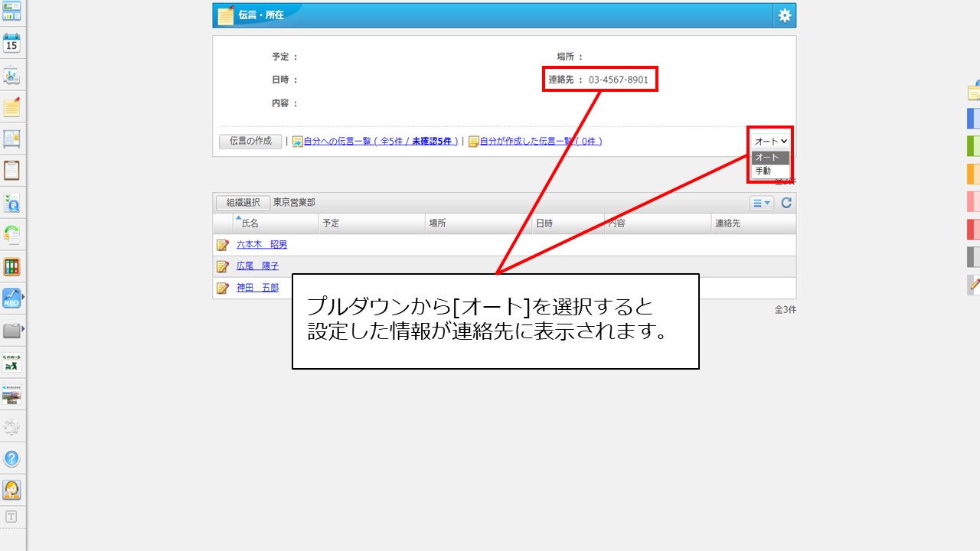
Task: Open the settings gear on the 伝言・所在 header
Action: click(x=784, y=14)
